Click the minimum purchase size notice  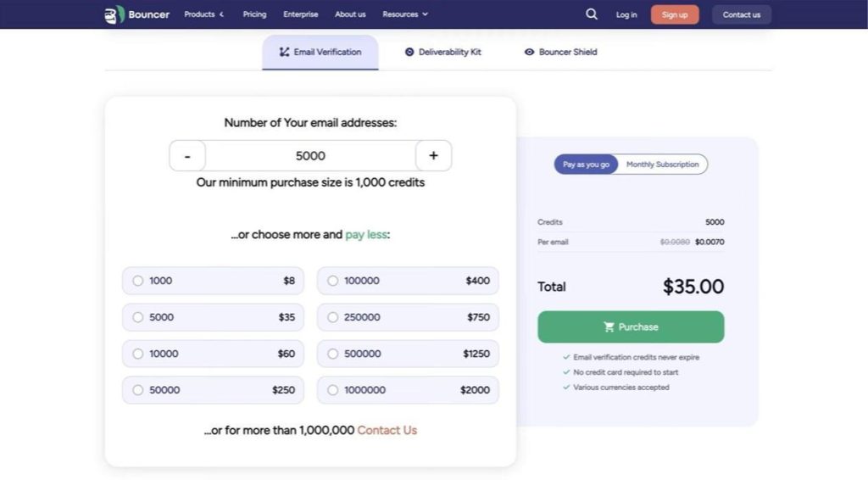pyautogui.click(x=310, y=182)
